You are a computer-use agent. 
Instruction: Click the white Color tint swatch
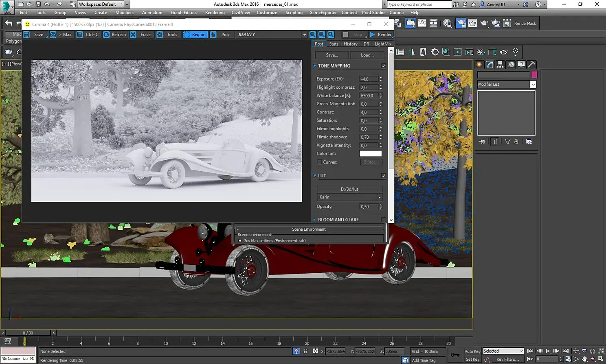point(370,153)
